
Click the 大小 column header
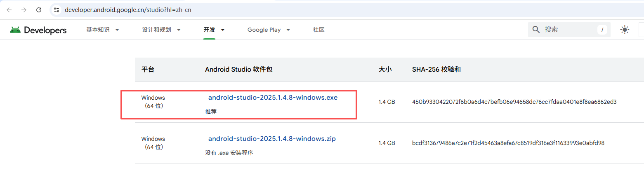tap(385, 70)
